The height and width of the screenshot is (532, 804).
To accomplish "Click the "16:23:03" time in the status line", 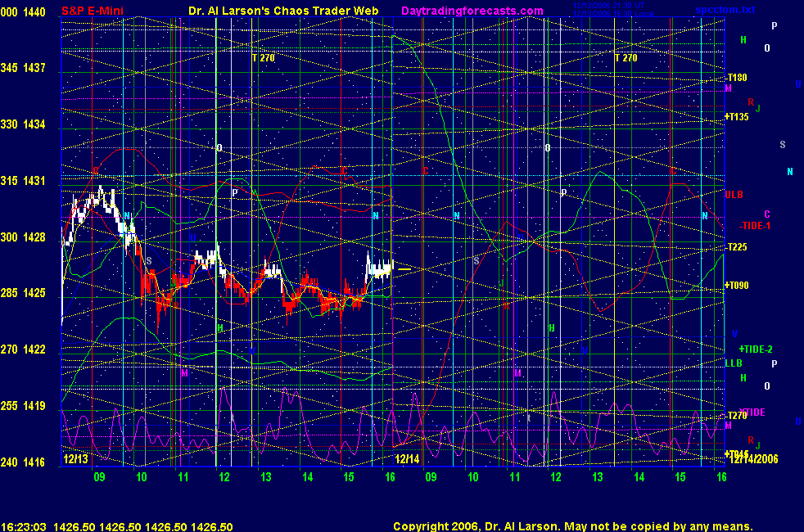I will click(x=24, y=527).
